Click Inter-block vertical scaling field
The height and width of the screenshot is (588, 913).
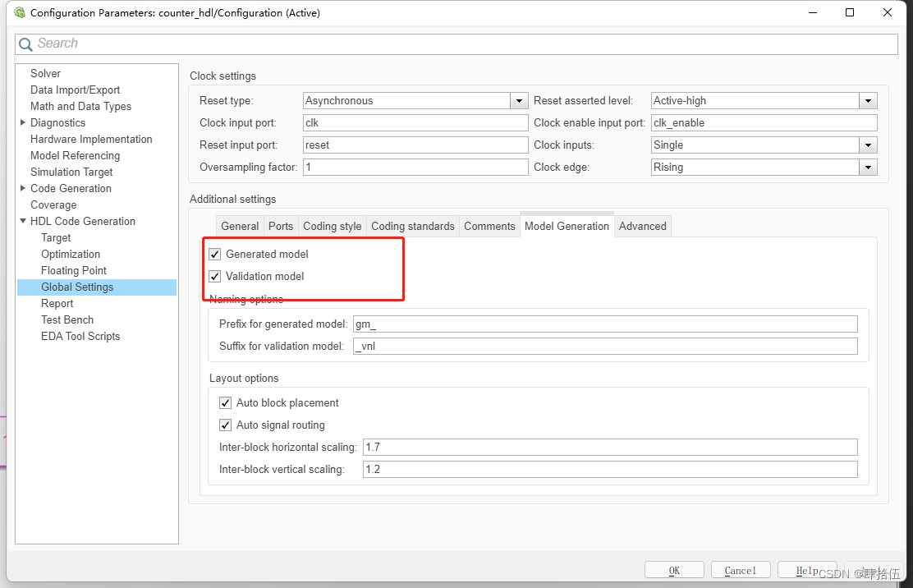click(x=610, y=469)
